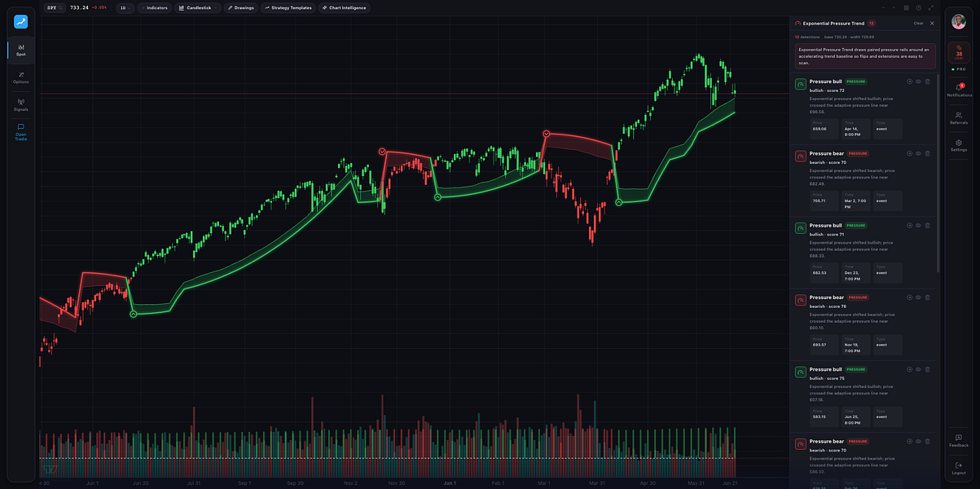Add the score 71 Pressure bull detection
The width and height of the screenshot is (980, 489).
coord(909,225)
